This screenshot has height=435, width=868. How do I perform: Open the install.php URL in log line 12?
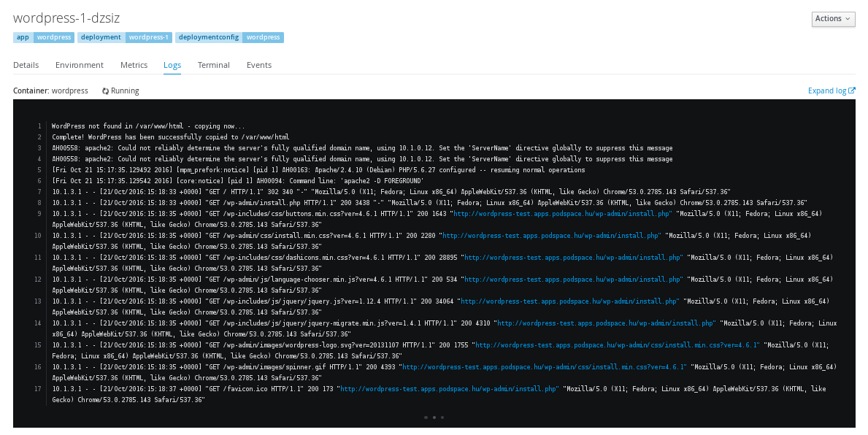[573, 280]
